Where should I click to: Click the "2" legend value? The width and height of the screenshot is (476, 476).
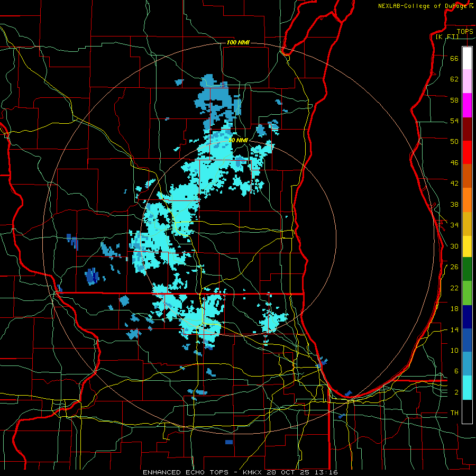(x=456, y=392)
